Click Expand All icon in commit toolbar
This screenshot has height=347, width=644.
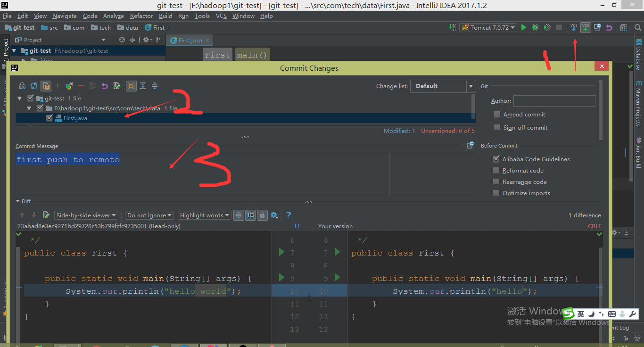143,86
